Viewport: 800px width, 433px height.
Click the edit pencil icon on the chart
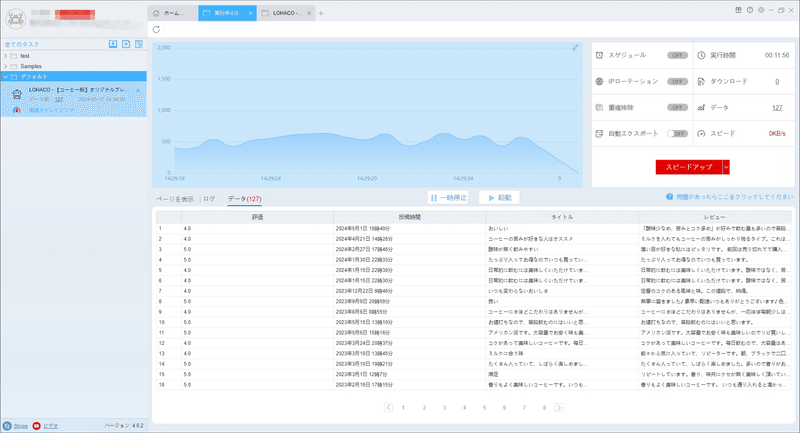coord(575,47)
